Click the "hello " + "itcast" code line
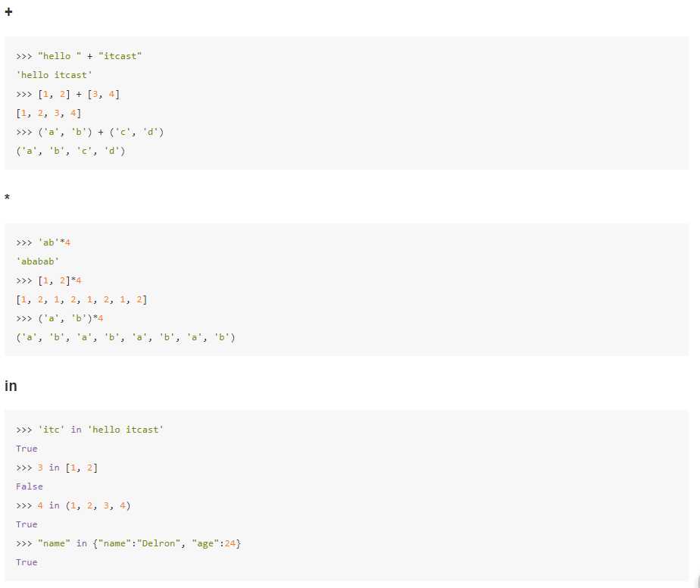Screen dimensions: 700x588 [x=79, y=56]
